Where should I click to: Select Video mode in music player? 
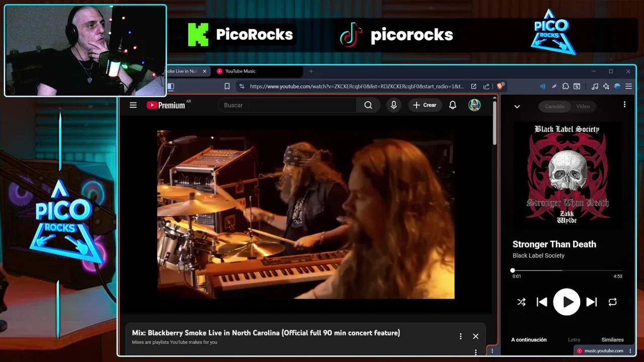pos(583,107)
